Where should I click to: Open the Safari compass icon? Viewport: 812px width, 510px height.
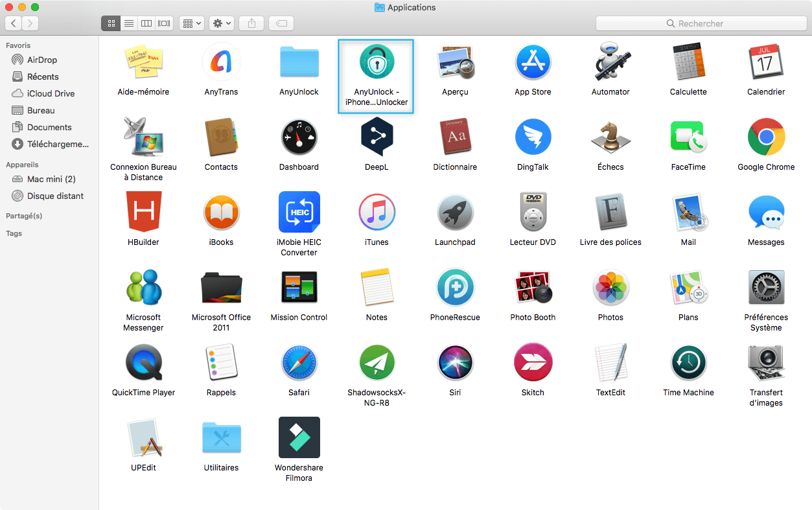point(299,362)
